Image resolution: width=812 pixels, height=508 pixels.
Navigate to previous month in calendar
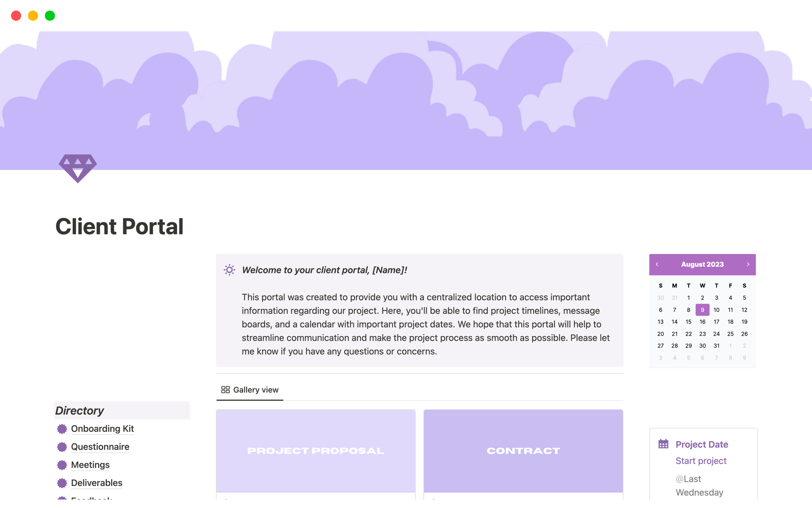click(x=656, y=265)
